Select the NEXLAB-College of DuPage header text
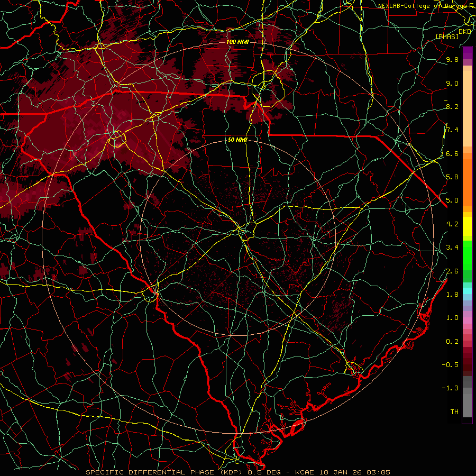Screen dimensions: 476x476 pyautogui.click(x=426, y=6)
